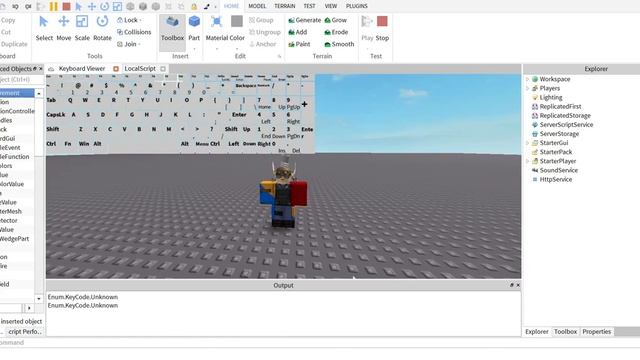640x360 pixels.
Task: Choose the Grow terrain tool
Action: 336,20
